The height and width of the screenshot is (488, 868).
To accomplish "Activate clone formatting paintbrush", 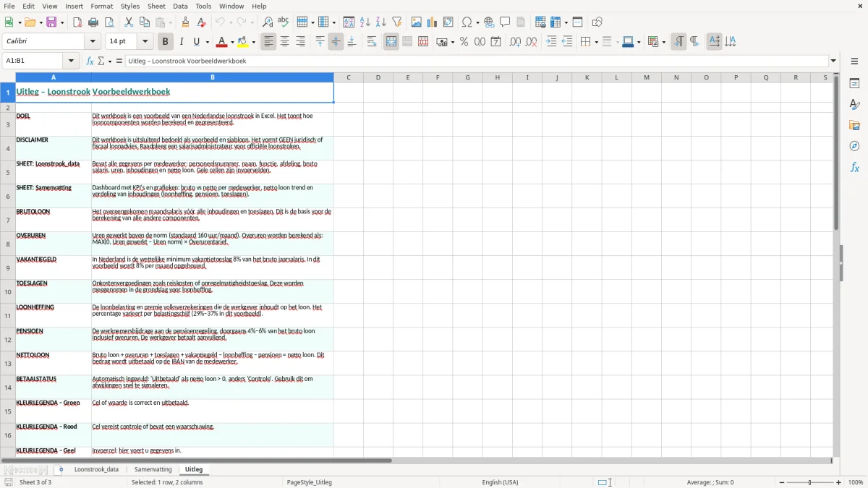I will tap(186, 22).
